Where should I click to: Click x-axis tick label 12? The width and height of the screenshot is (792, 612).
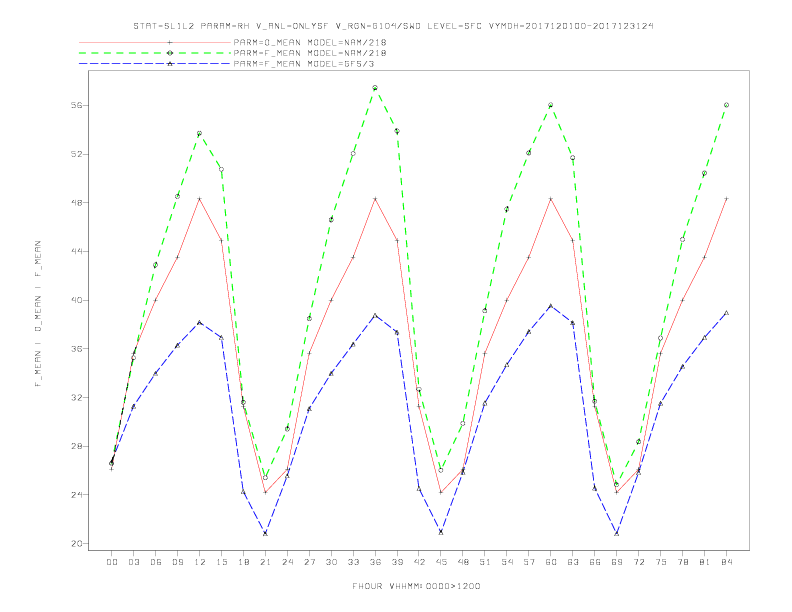[x=200, y=562]
